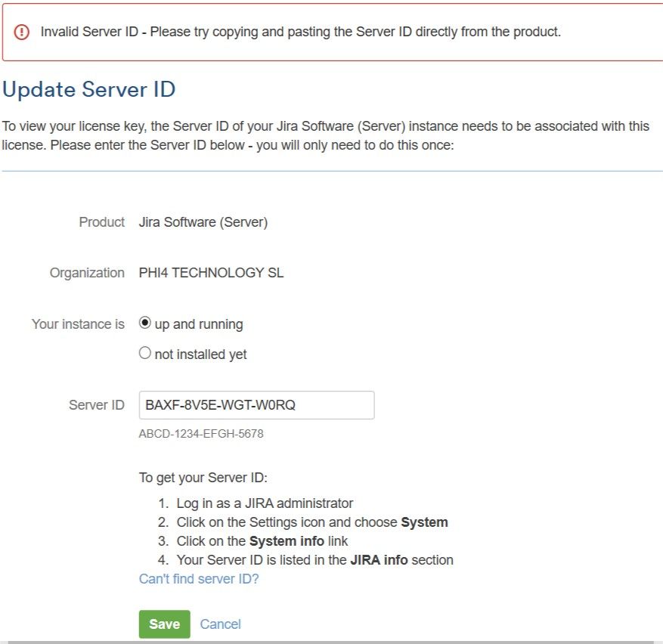The height and width of the screenshot is (644, 663).
Task: Click the bold "System" word in step two
Action: [x=424, y=522]
